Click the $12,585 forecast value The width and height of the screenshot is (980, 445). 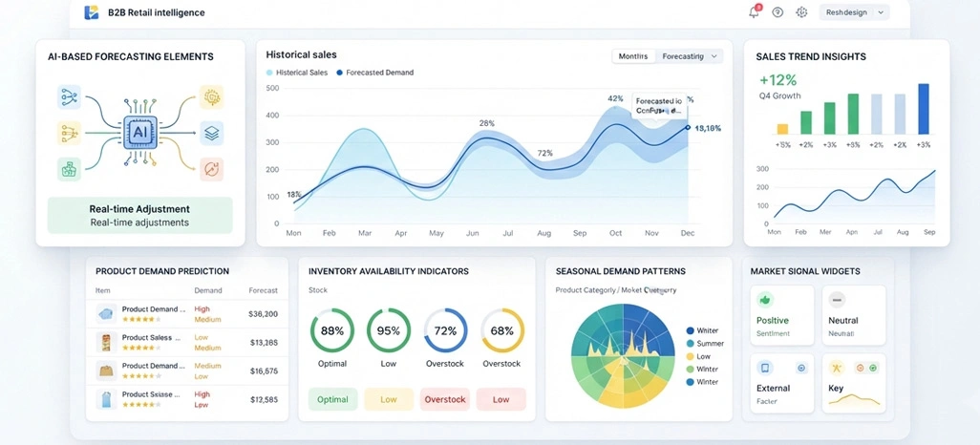pyautogui.click(x=263, y=399)
